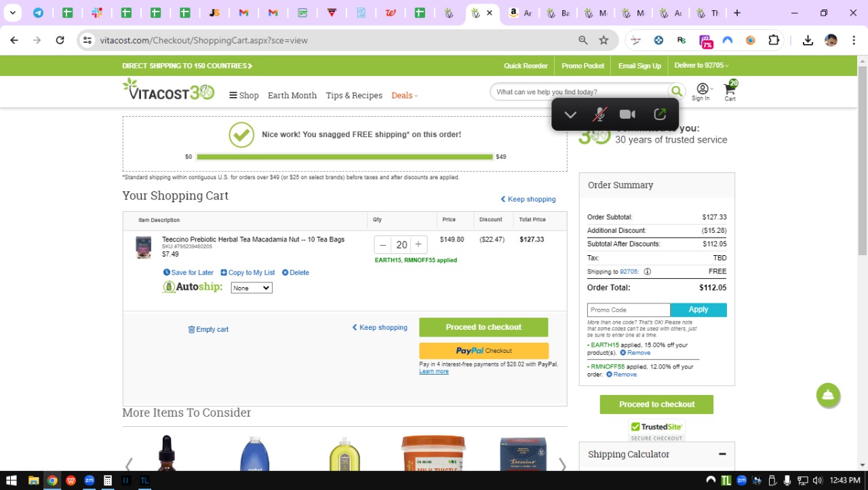
Task: Switch to the Slack browser tab
Action: (x=97, y=13)
